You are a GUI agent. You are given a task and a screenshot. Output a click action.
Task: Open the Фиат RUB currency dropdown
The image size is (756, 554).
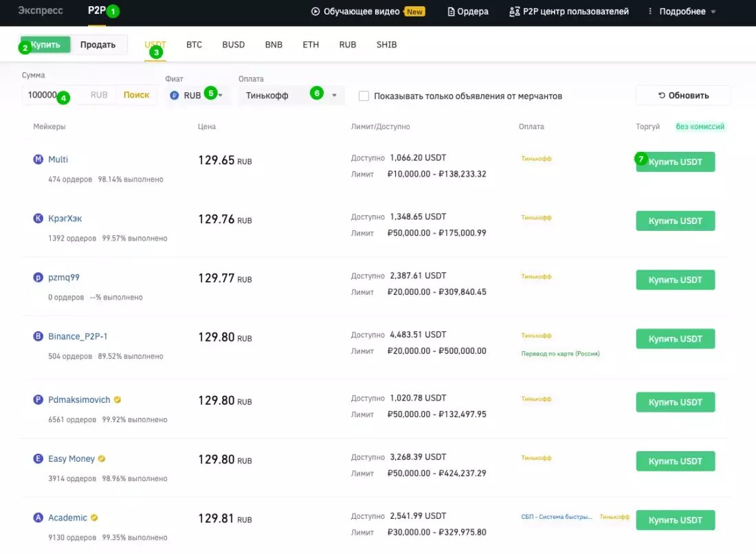pos(197,96)
